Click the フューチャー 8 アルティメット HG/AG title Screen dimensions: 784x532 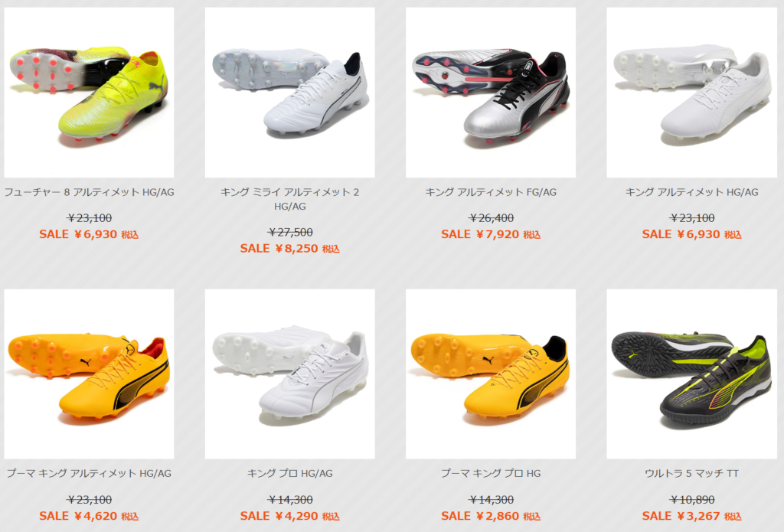pos(89,192)
